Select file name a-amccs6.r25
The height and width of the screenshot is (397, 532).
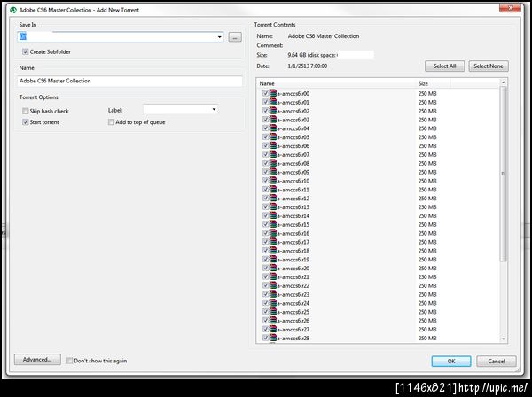[293, 312]
